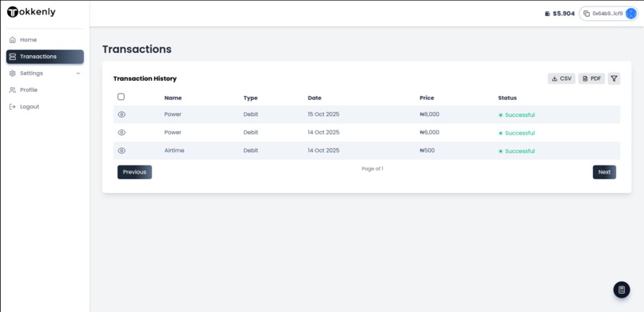The height and width of the screenshot is (312, 644).
Task: Tick the select-all checkbox in the table header
Action: pos(121,97)
